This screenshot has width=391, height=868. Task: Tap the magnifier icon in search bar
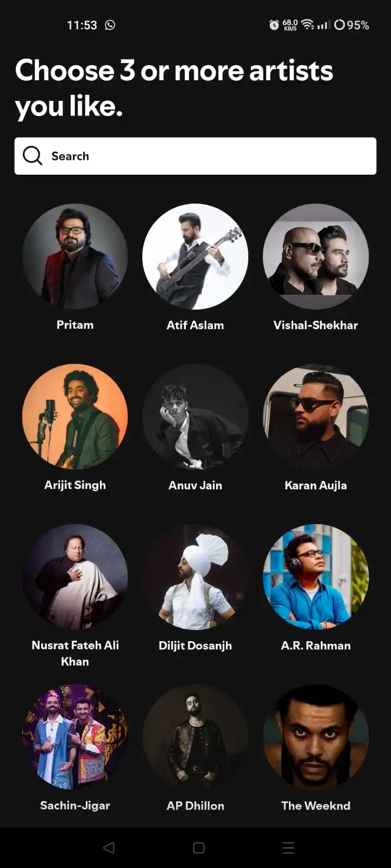pyautogui.click(x=33, y=156)
